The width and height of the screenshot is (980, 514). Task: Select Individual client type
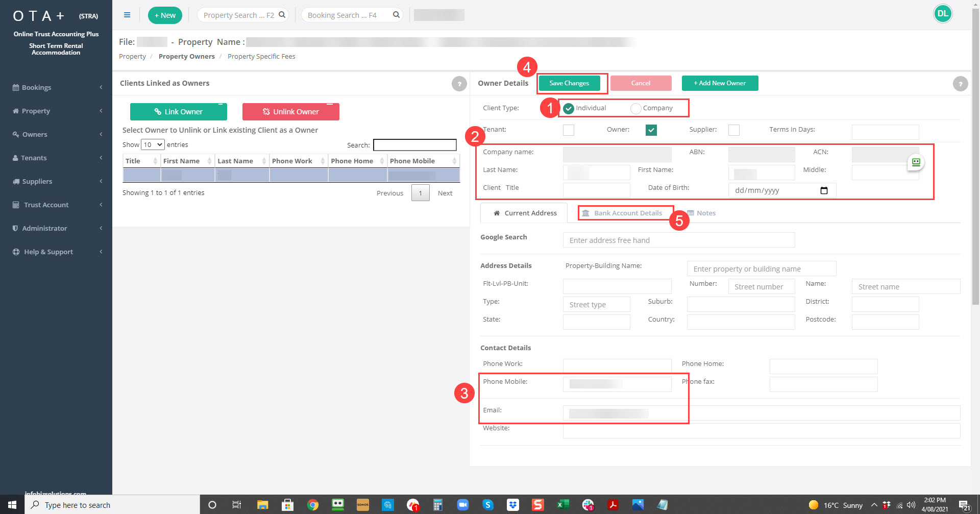568,108
